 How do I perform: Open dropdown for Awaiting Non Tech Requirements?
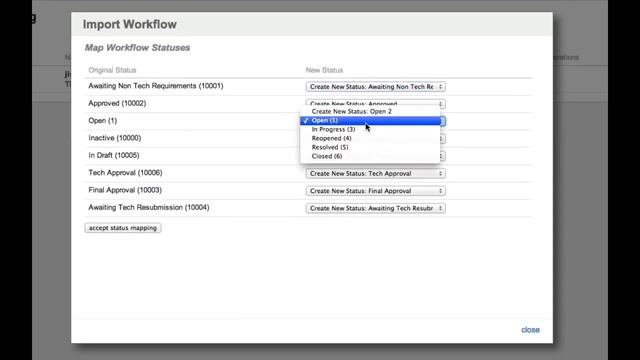tap(376, 87)
